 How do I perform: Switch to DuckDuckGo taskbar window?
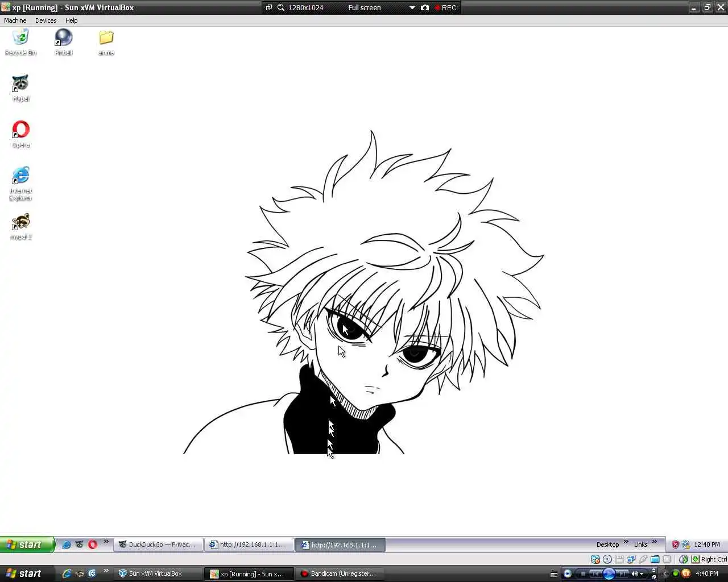158,544
